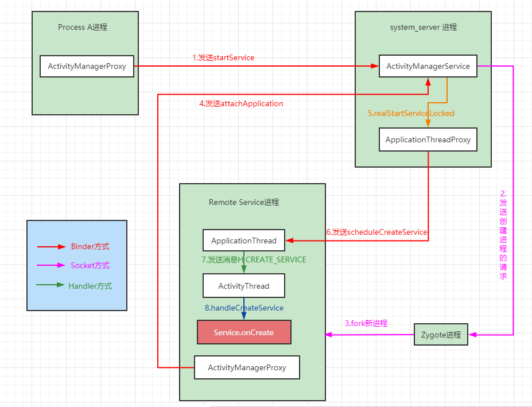The width and height of the screenshot is (532, 407).
Task: Select the system_server 进程 title label
Action: (x=424, y=27)
